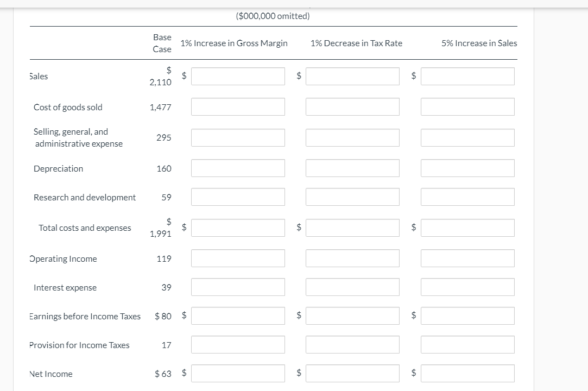Select Research and development input, Gross Margin column

coord(238,197)
